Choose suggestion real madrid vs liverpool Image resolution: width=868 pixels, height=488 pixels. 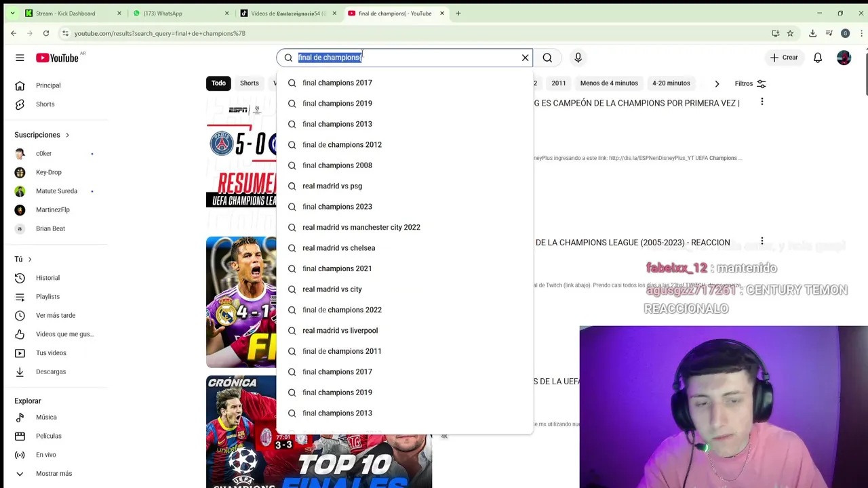(x=405, y=331)
